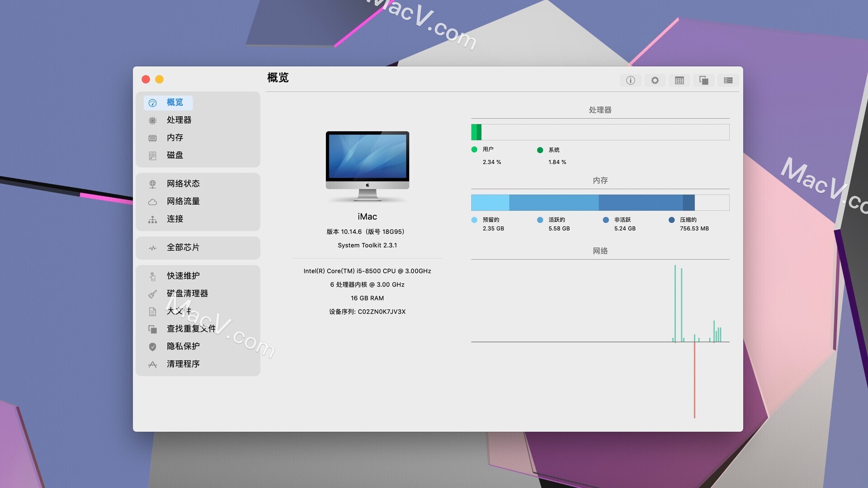This screenshot has height=488, width=868.
Task: Open settings with the gear icon
Action: point(655,80)
